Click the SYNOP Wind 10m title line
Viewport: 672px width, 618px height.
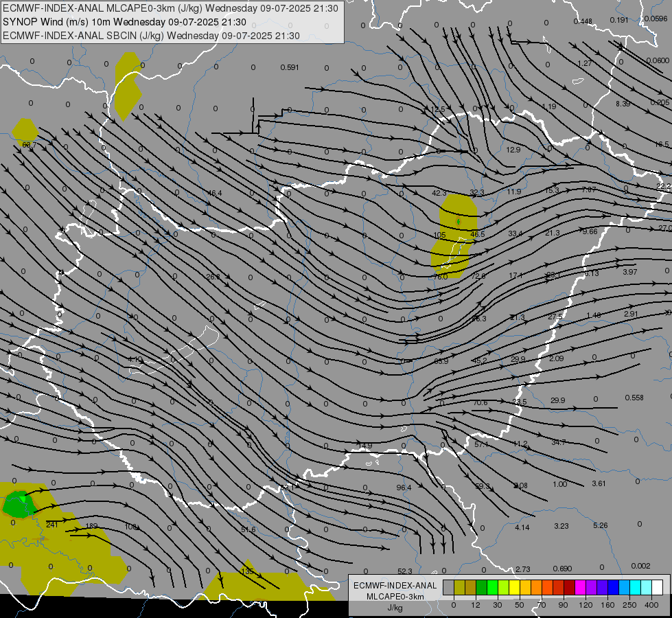(124, 22)
